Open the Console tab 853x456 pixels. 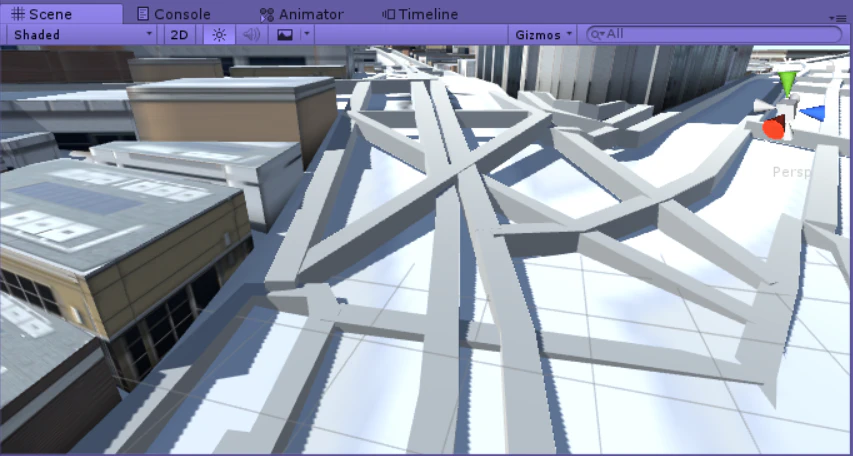coord(174,14)
